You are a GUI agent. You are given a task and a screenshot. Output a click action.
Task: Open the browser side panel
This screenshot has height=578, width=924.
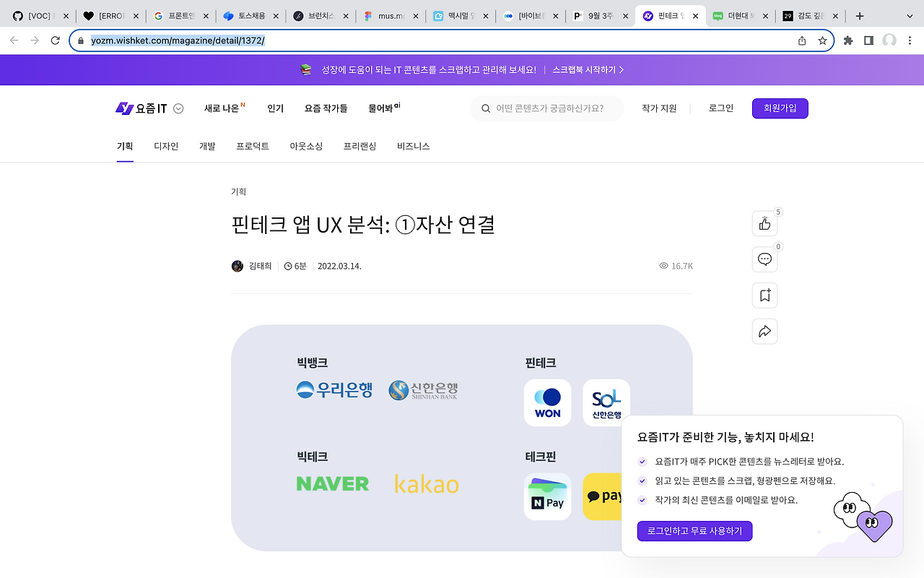[869, 40]
